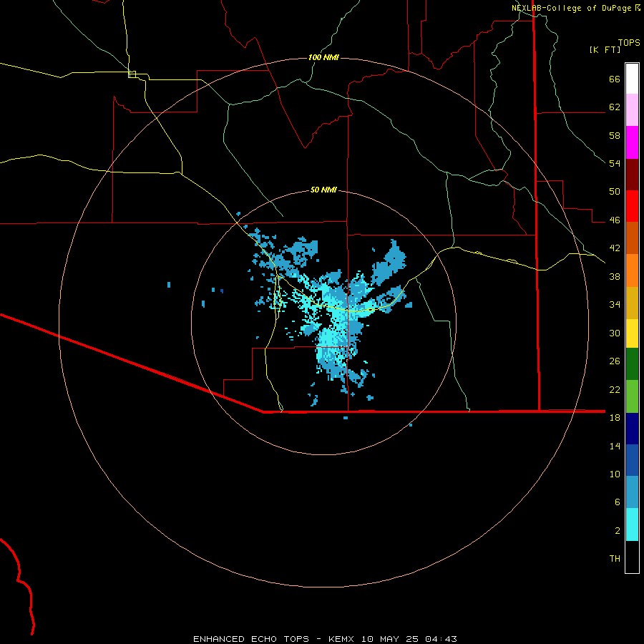Click the white swatch atop the tops scale
The image size is (644, 644).
point(632,79)
